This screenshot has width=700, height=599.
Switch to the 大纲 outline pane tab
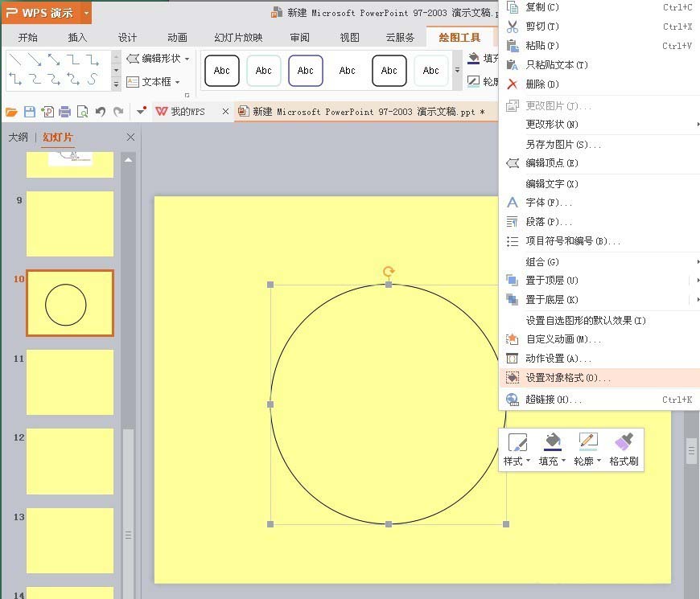point(19,137)
